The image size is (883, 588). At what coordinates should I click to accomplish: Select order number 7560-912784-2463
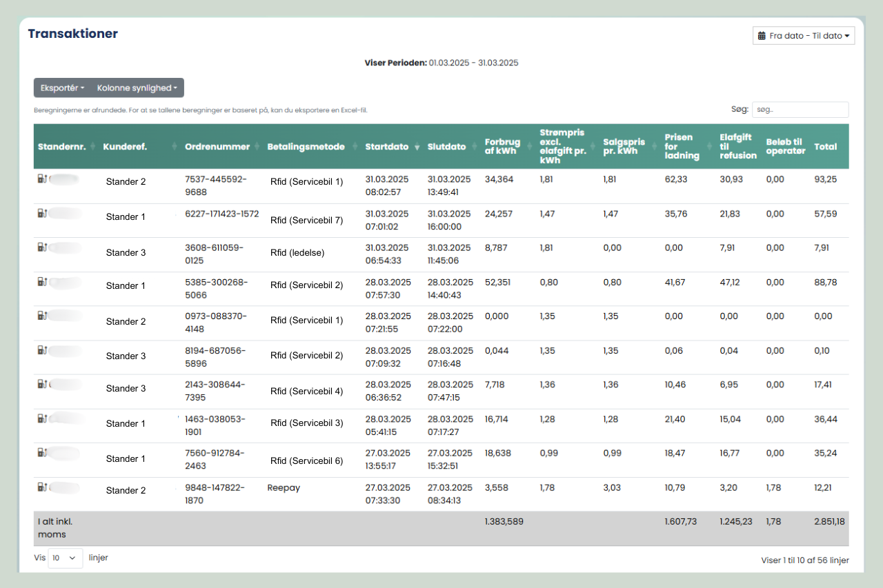click(215, 460)
